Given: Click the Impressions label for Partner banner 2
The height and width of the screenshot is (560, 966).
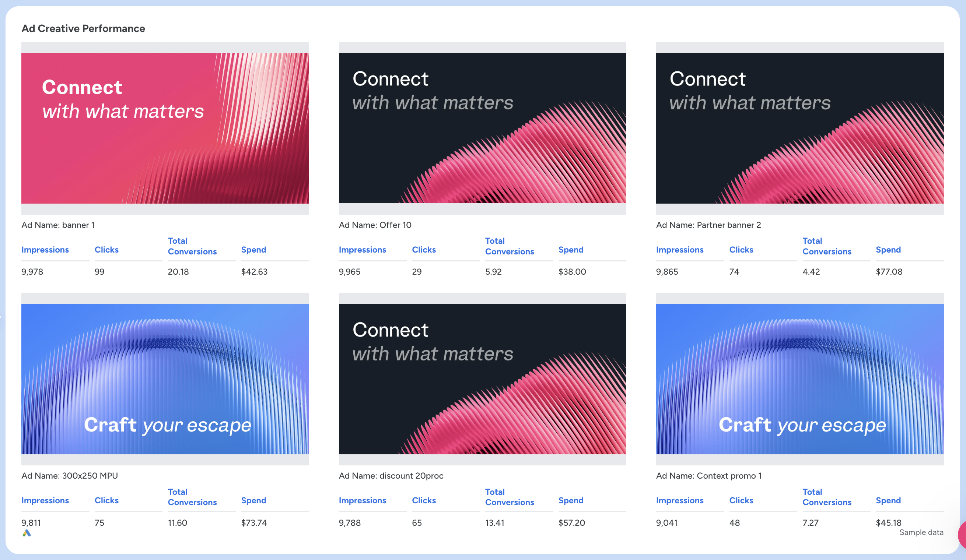Looking at the screenshot, I should tap(680, 250).
